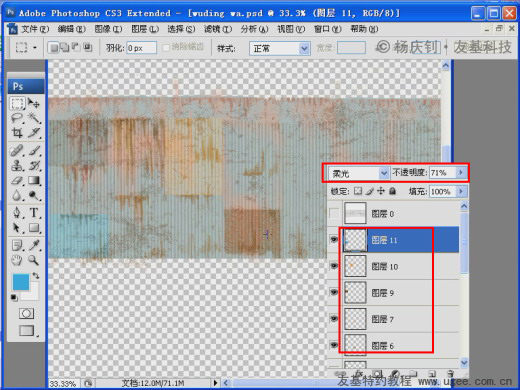Viewport: 520px width, 390px height.
Task: Select the Eyedropper tool
Action: click(34, 245)
